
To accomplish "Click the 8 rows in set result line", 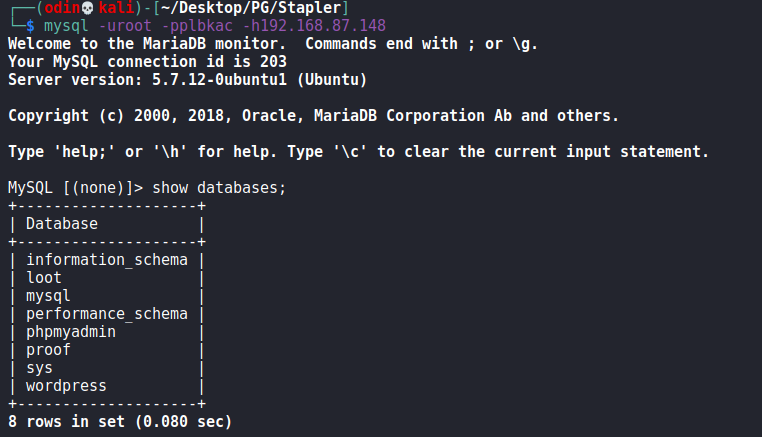I will (120, 421).
